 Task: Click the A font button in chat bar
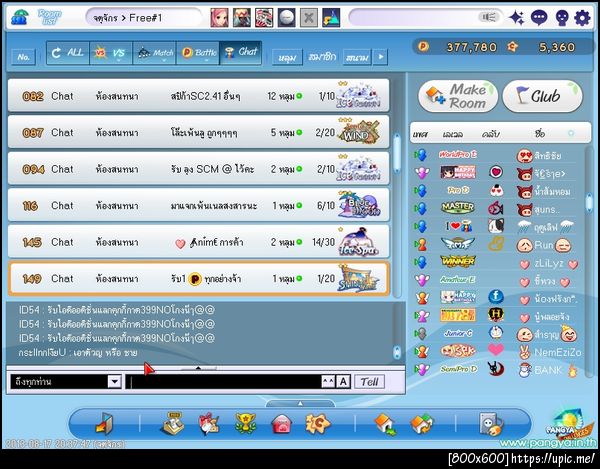tap(343, 381)
